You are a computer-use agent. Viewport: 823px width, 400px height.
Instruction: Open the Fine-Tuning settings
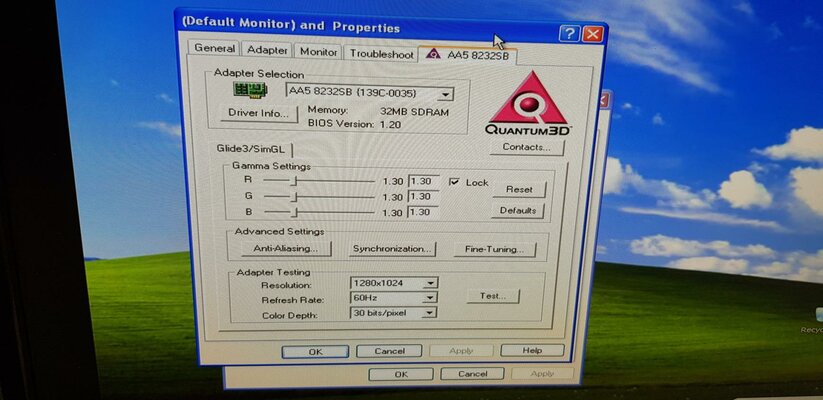point(493,249)
